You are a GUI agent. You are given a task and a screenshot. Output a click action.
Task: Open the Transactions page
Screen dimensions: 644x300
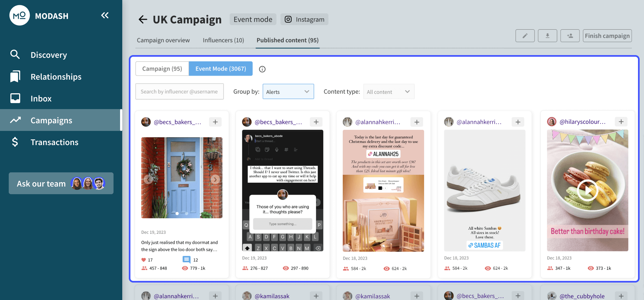pyautogui.click(x=54, y=142)
